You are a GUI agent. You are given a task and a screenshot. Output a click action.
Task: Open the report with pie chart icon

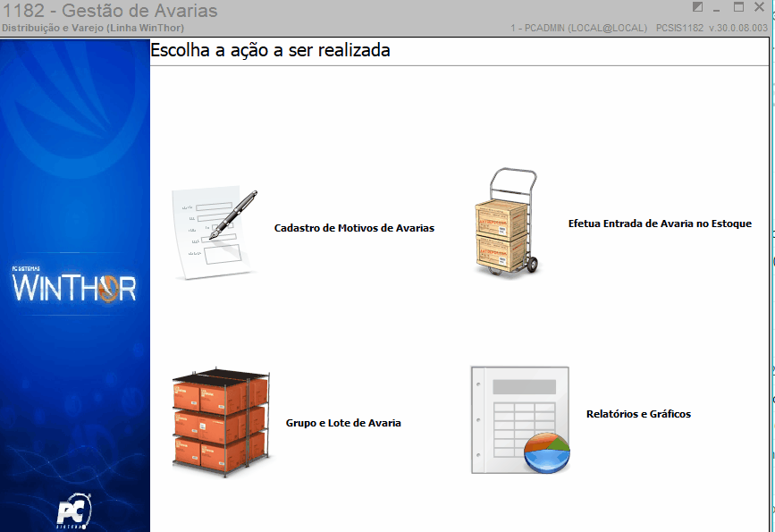pos(520,419)
